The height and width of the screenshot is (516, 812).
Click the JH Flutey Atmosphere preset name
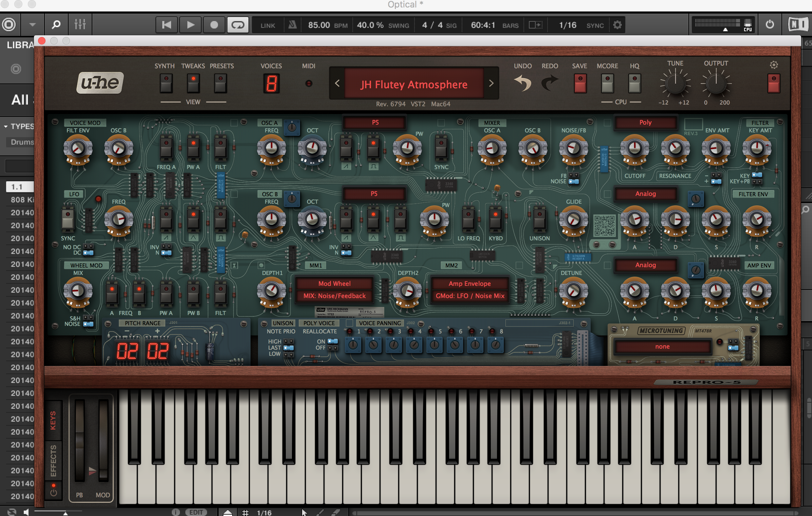coord(414,84)
